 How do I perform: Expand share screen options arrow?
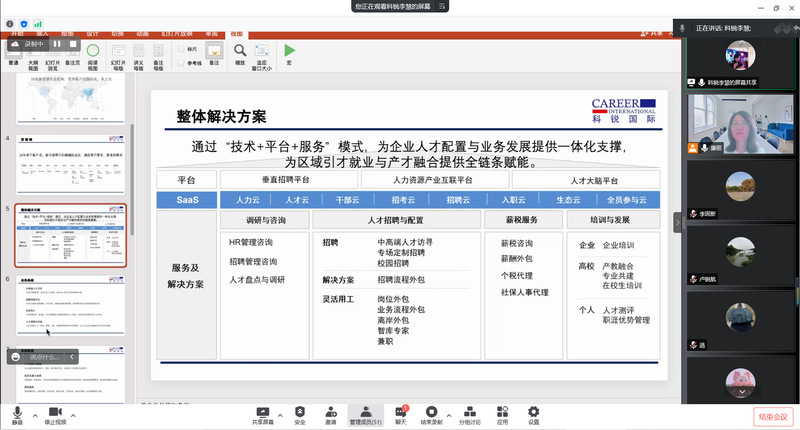tap(282, 413)
